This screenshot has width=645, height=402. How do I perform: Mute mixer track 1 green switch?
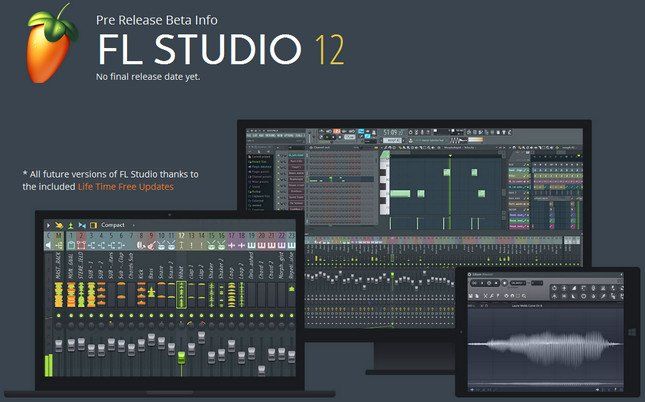point(71,316)
